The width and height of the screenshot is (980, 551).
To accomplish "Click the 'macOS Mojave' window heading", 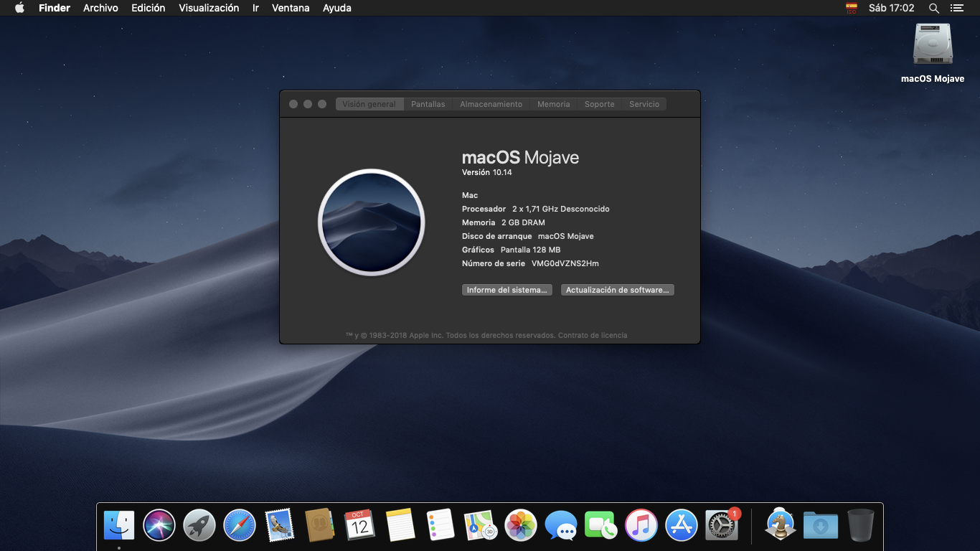I will (521, 158).
